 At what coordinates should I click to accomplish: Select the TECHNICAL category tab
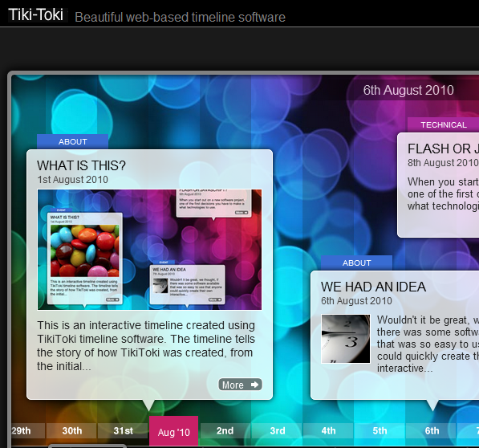[x=443, y=124]
